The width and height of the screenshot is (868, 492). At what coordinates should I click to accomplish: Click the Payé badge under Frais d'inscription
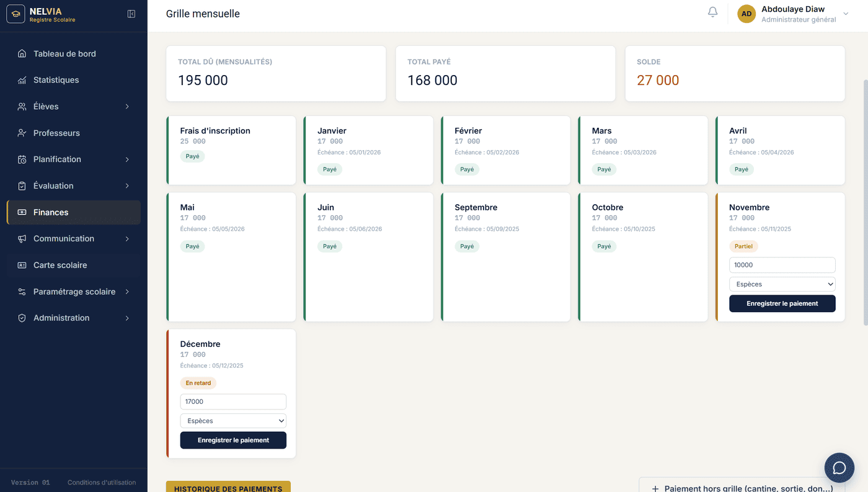(x=192, y=156)
